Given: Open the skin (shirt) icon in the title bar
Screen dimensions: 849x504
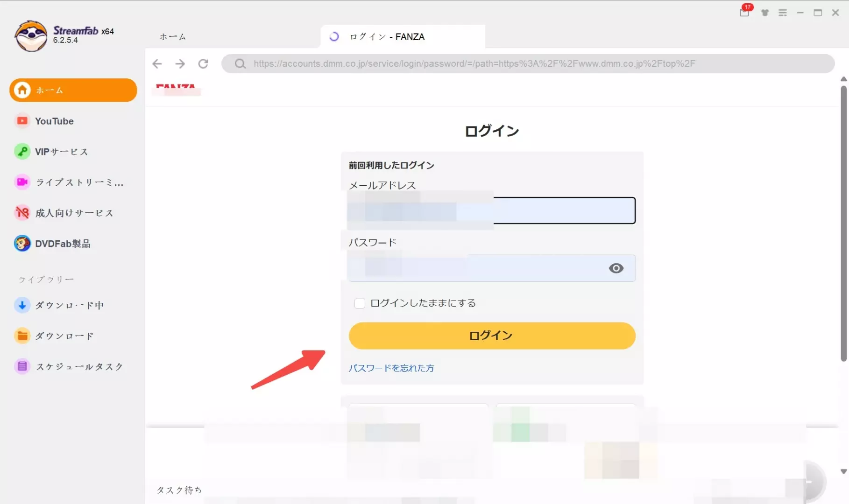Looking at the screenshot, I should coord(765,13).
